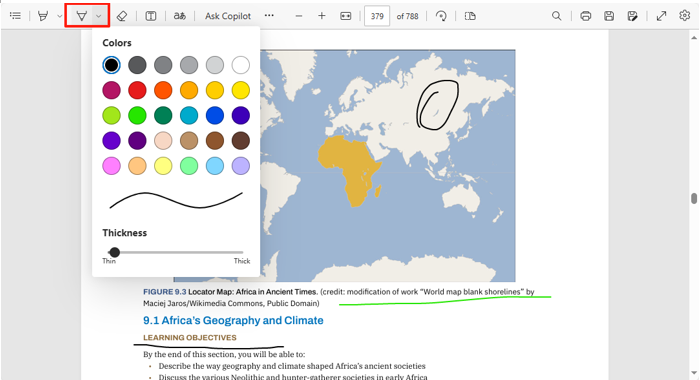Select the lime green swatch

(111, 116)
